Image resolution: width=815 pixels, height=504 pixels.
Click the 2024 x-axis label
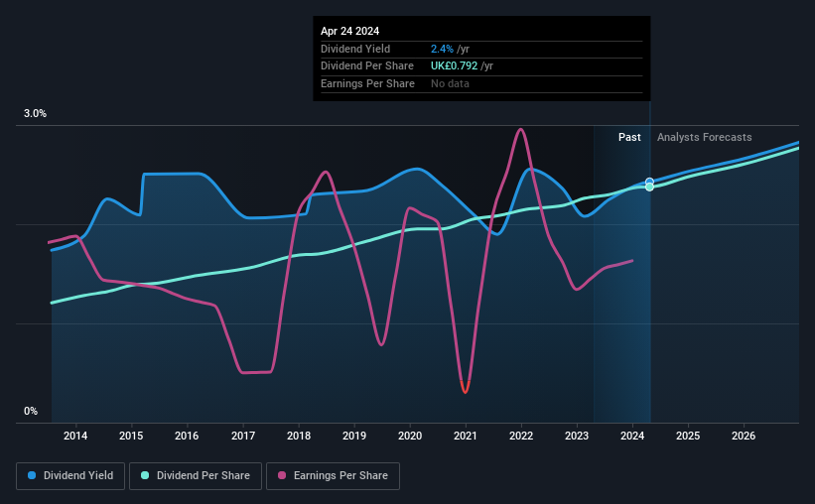pyautogui.click(x=632, y=436)
